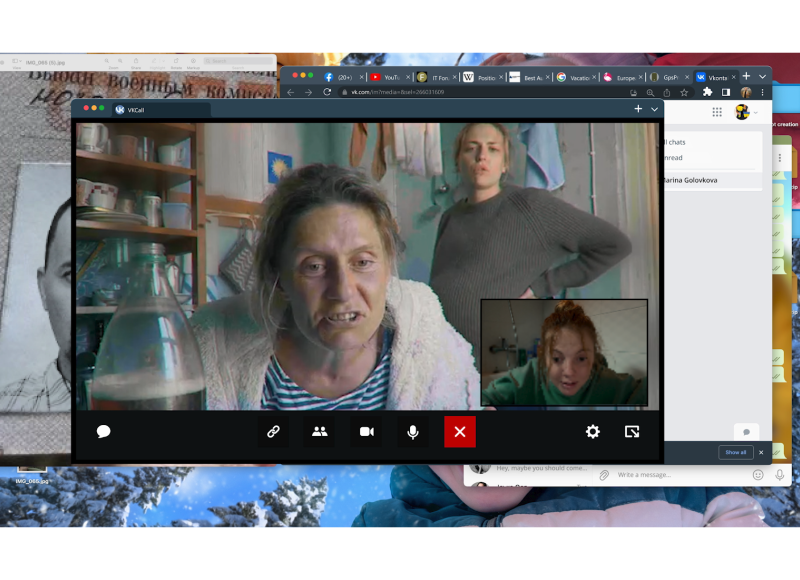Open the Marina Golovkova conversation
800x580 pixels.
(x=712, y=180)
